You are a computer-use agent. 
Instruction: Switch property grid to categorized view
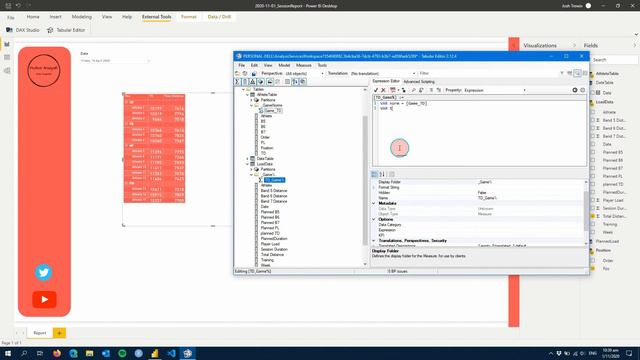coord(374,174)
